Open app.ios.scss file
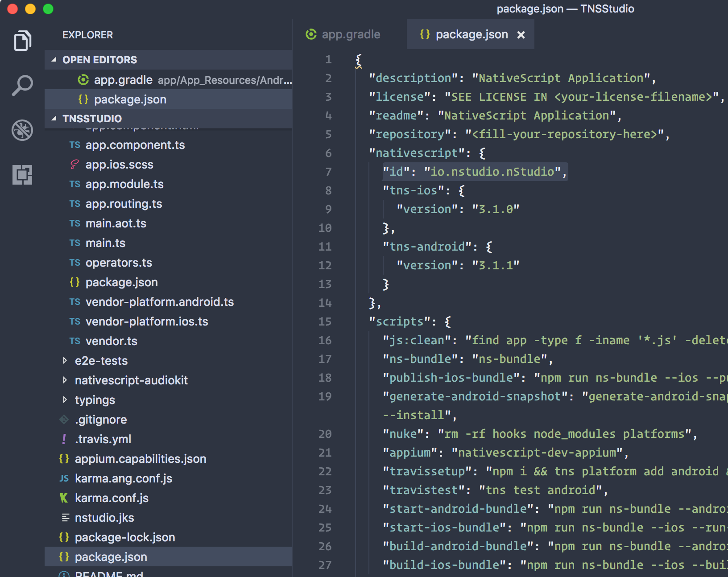The height and width of the screenshot is (577, 728). coord(169,165)
